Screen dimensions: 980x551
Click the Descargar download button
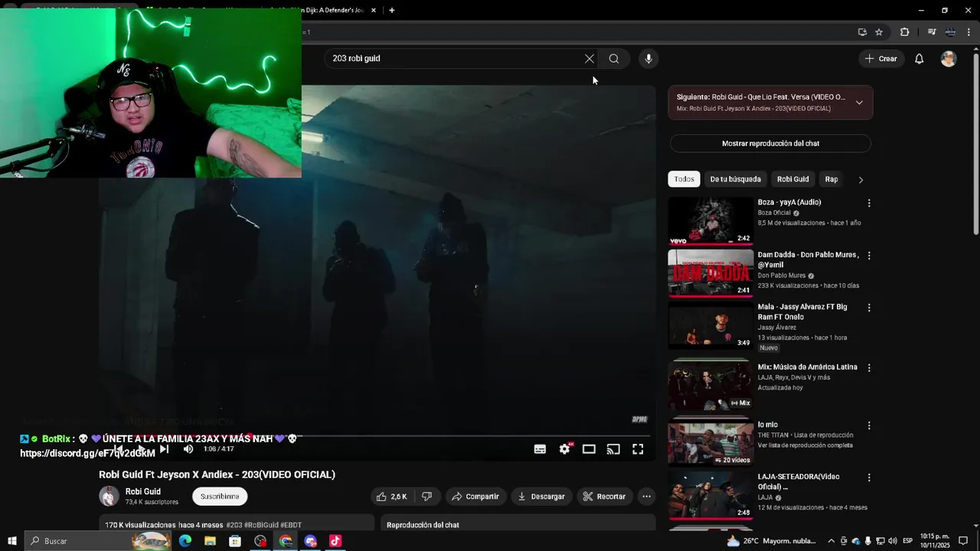pyautogui.click(x=541, y=497)
